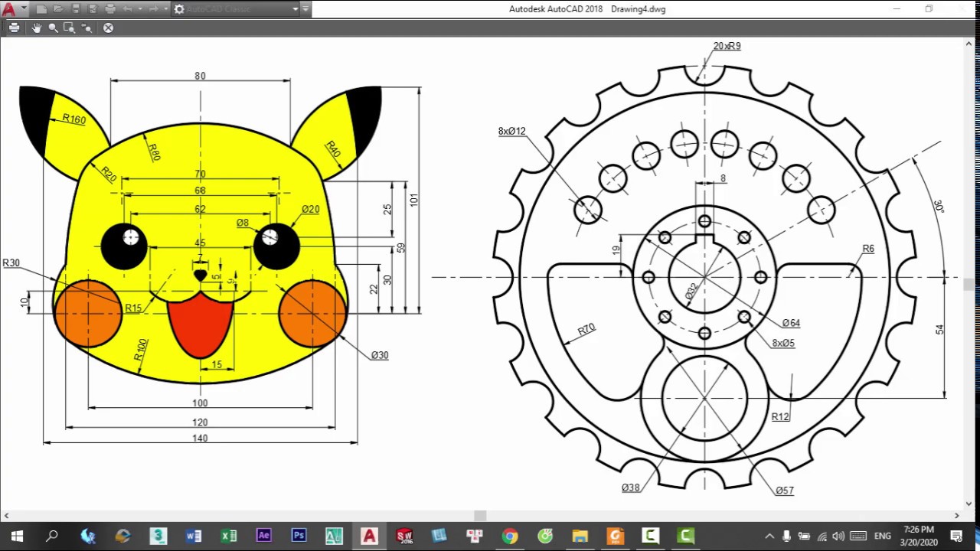Expand the Redo history dropdown arrow
This screenshot has height=551, width=980.
tap(166, 9)
